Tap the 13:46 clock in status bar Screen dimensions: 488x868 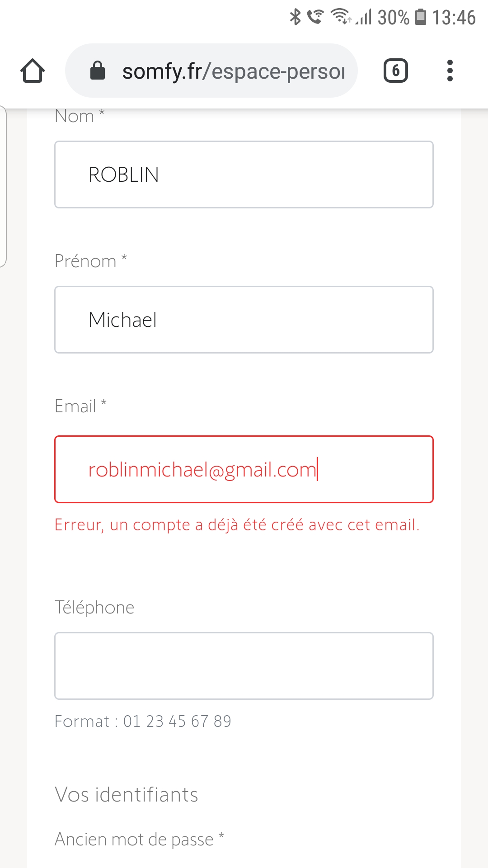click(x=454, y=17)
